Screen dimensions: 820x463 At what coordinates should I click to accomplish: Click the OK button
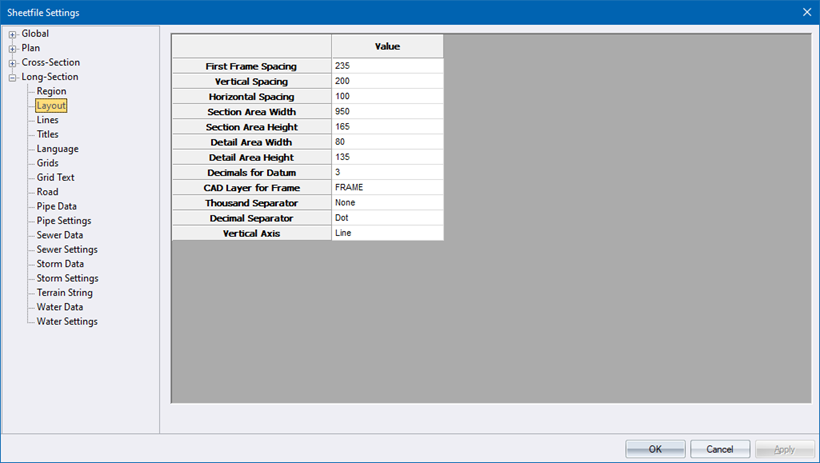click(x=655, y=449)
